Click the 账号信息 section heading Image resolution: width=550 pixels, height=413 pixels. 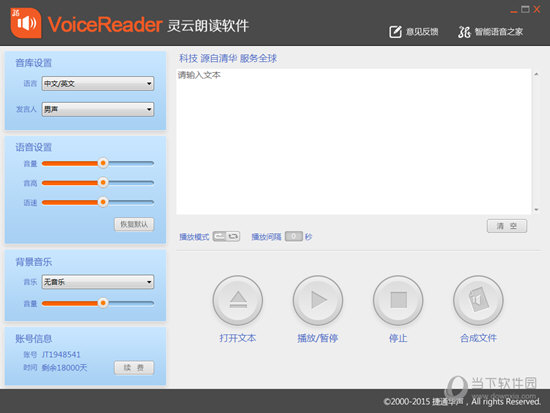[34, 339]
